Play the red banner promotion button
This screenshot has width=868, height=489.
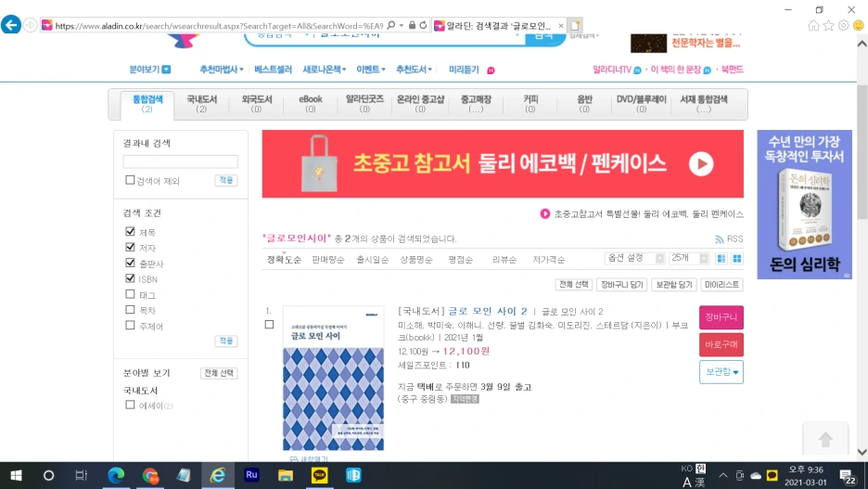701,164
